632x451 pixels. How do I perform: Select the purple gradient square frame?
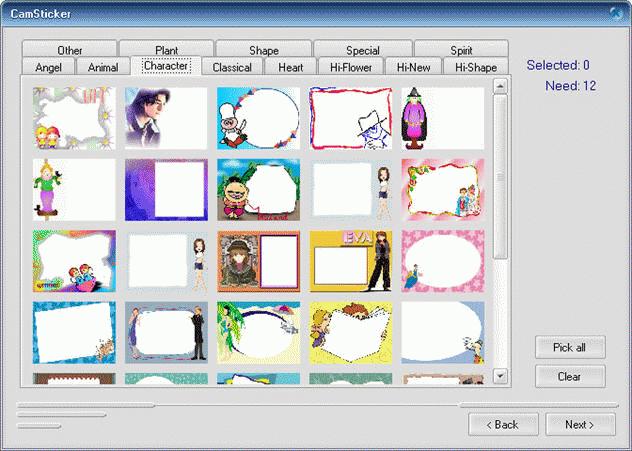point(166,189)
